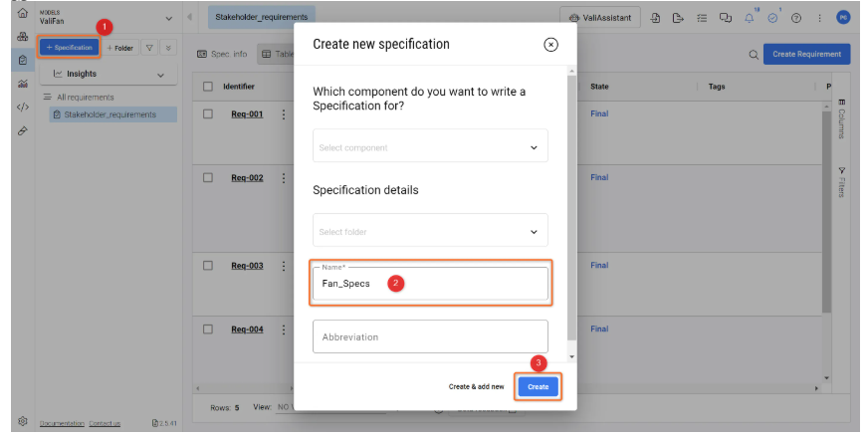Switch to the Spec info tab

pyautogui.click(x=222, y=55)
